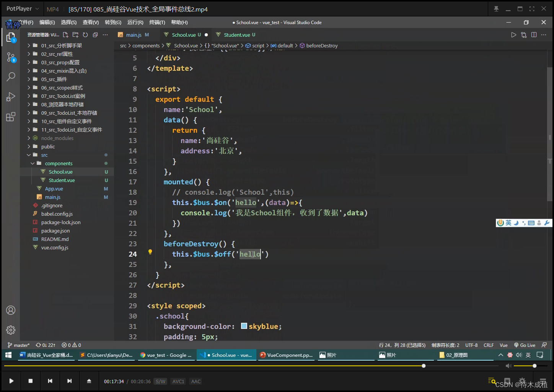
Task: Play the paused PotPlayer video
Action: point(11,381)
